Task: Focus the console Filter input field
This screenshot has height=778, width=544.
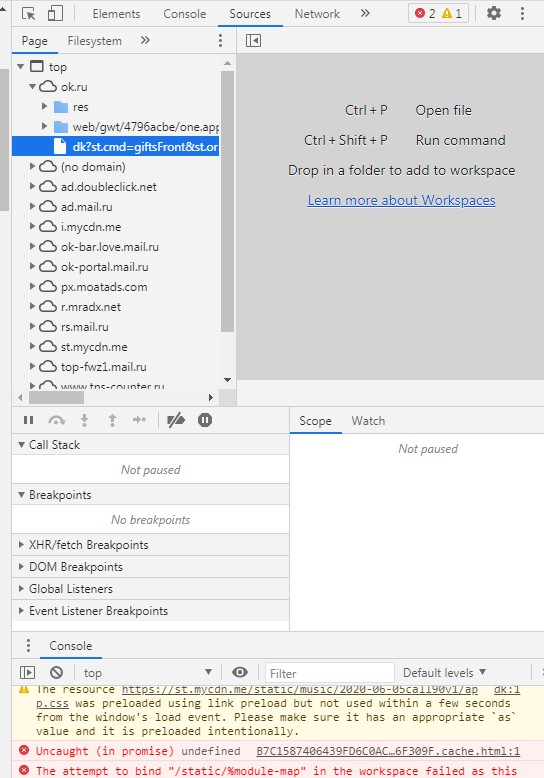Action: pos(330,673)
